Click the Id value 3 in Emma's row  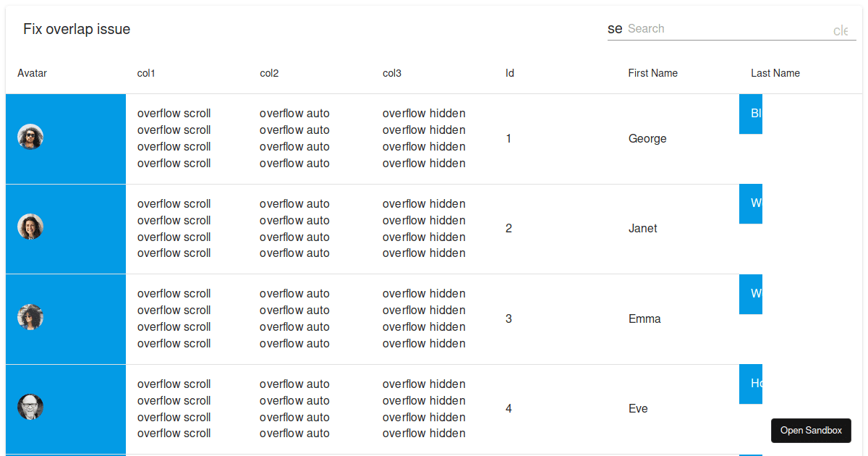(509, 318)
